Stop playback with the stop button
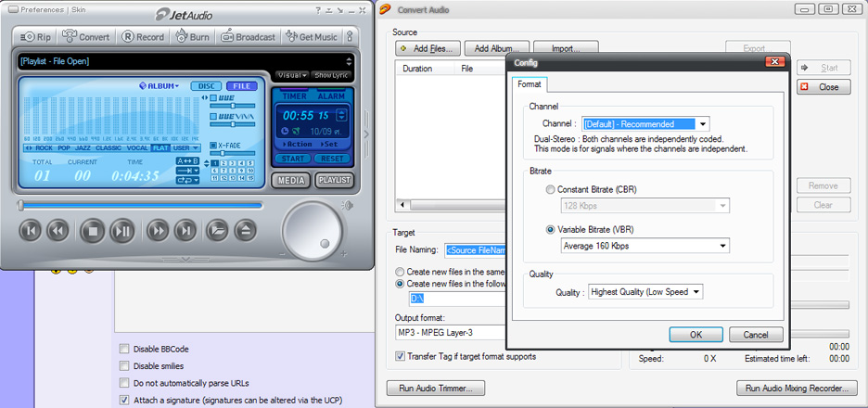Image resolution: width=868 pixels, height=408 pixels. (93, 230)
